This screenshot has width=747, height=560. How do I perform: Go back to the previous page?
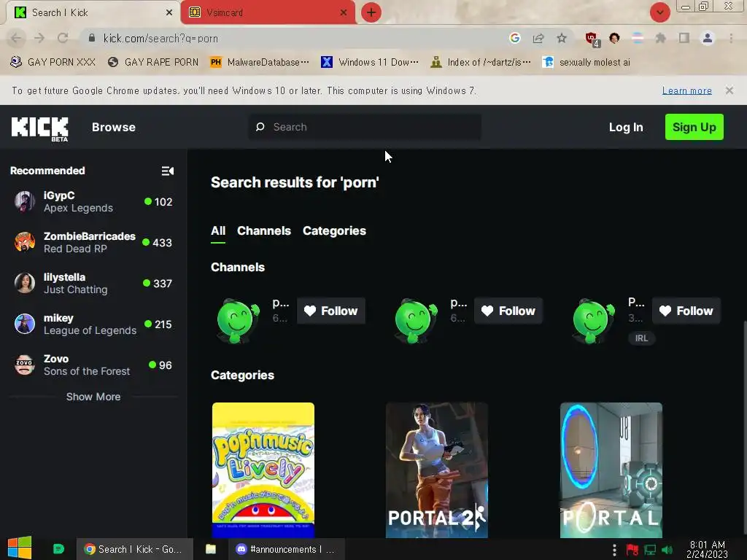tap(16, 38)
